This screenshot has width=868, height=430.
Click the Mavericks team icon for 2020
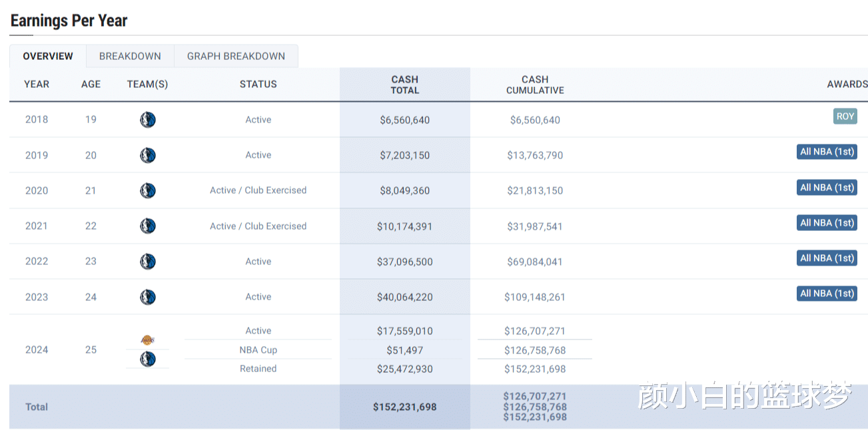pyautogui.click(x=148, y=190)
